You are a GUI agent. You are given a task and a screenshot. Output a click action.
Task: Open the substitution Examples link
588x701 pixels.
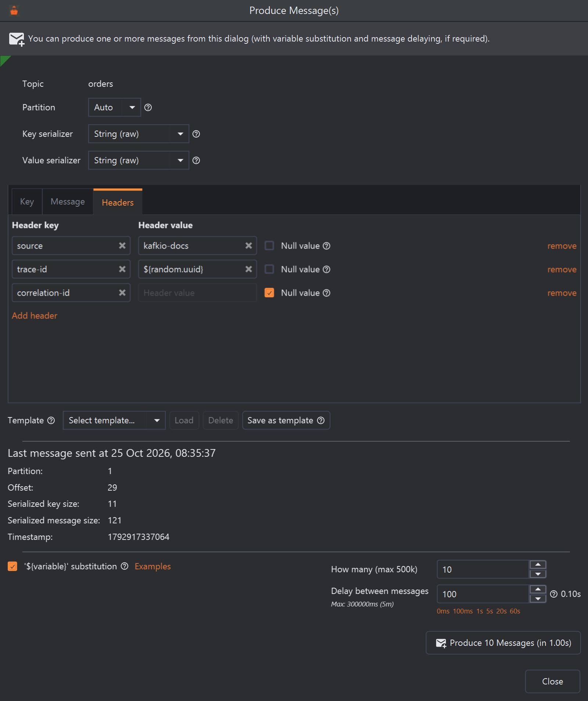[x=153, y=566]
